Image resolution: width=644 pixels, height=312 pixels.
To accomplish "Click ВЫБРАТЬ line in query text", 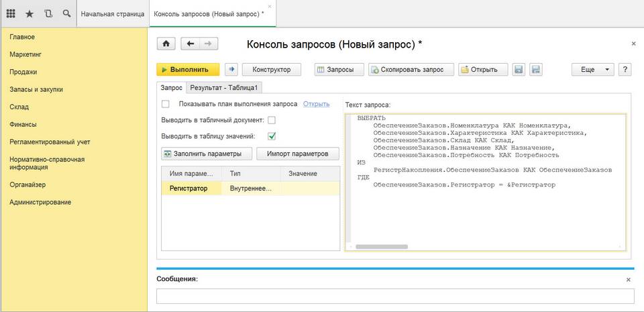I will coord(371,118).
